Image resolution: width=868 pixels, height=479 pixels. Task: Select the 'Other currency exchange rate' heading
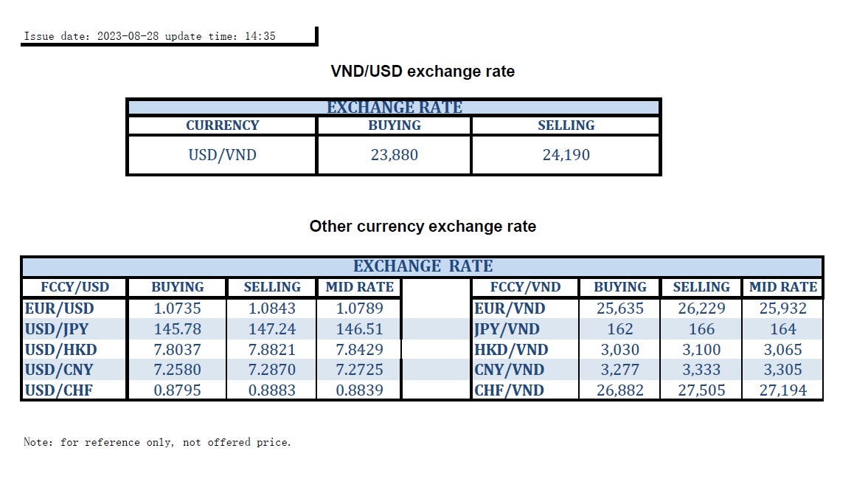[423, 227]
